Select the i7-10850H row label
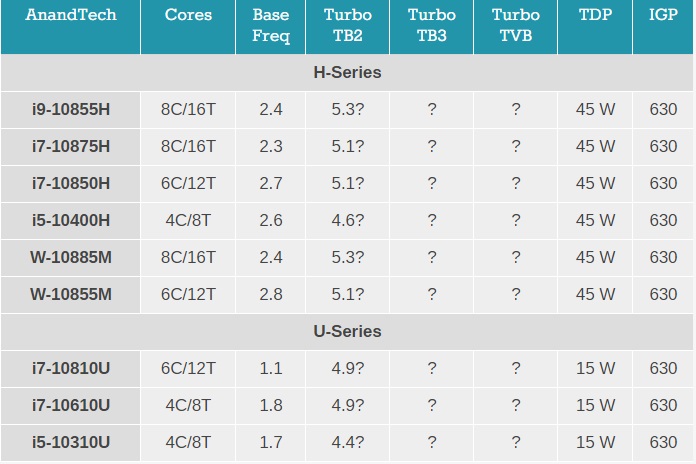Viewport: 696px width, 464px height. point(70,183)
